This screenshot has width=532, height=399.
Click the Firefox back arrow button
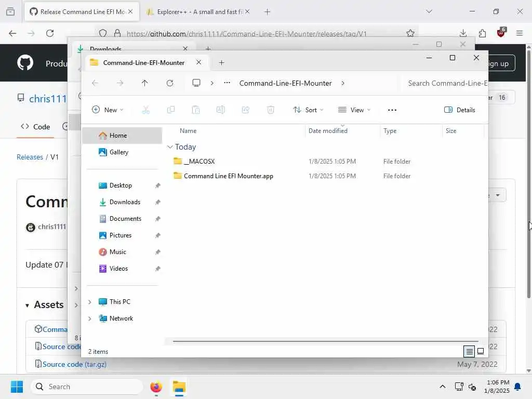12,33
